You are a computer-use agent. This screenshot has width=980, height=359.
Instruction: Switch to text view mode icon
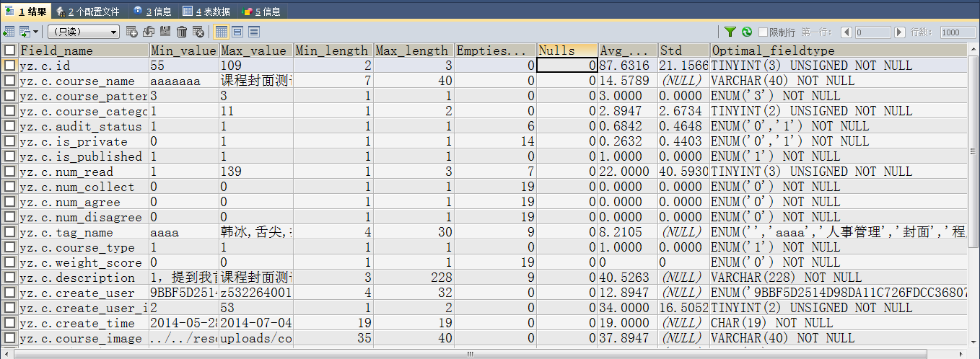click(x=253, y=32)
